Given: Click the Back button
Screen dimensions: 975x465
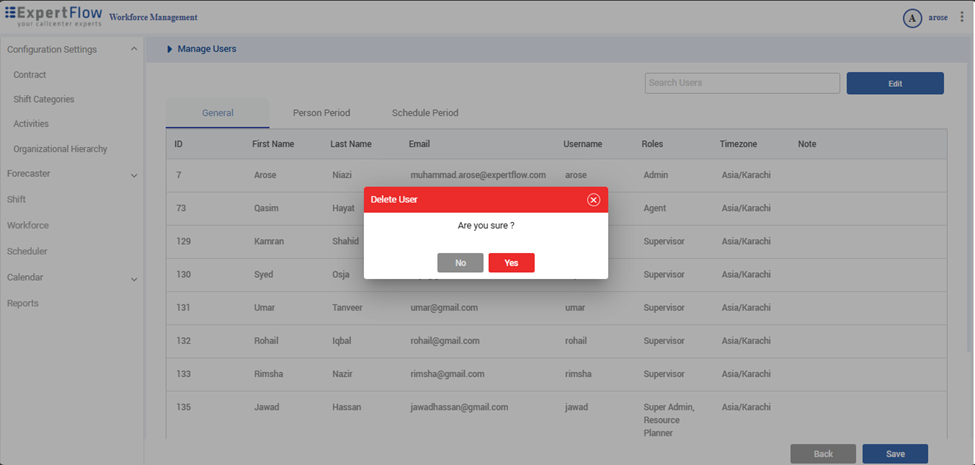Looking at the screenshot, I should (823, 454).
